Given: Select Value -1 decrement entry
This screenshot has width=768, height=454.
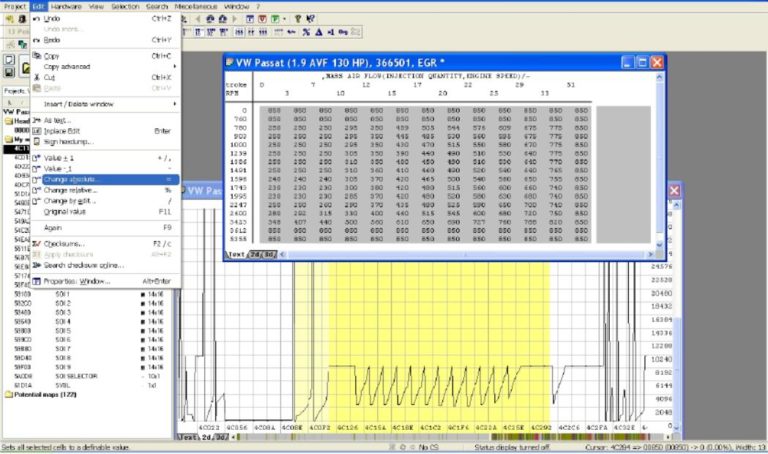Looking at the screenshot, I should click(105, 168).
